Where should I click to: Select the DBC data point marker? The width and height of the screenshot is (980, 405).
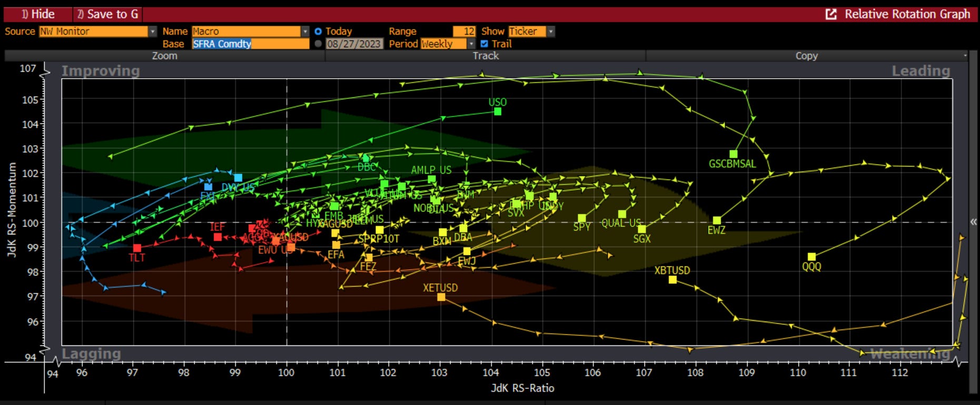click(367, 157)
